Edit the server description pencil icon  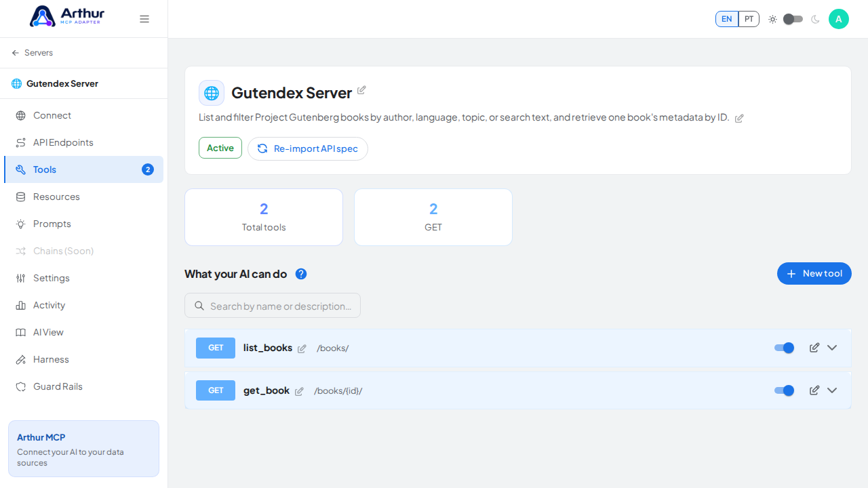(x=739, y=119)
